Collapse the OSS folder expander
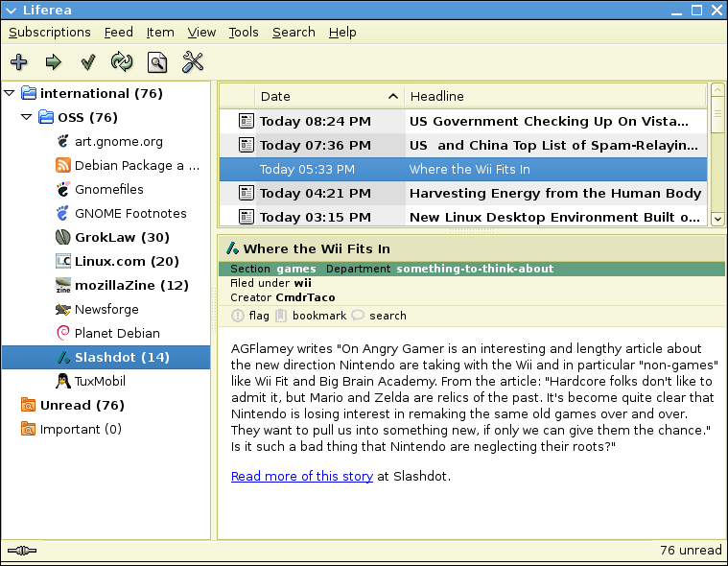 pyautogui.click(x=27, y=117)
